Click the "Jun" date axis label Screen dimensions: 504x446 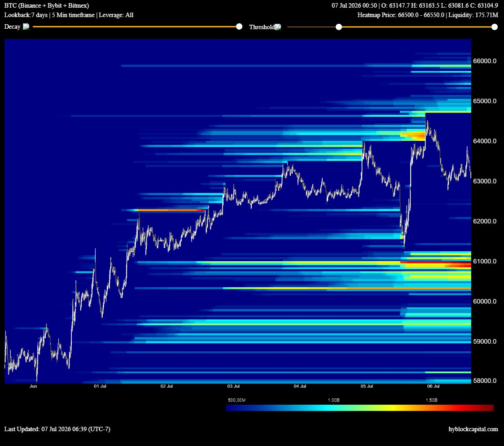pyautogui.click(x=33, y=386)
